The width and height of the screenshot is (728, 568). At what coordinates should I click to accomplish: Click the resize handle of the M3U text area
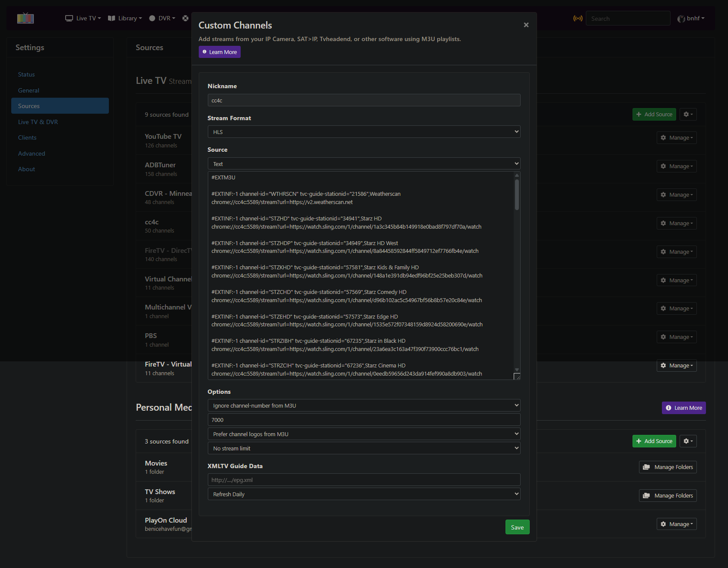[517, 377]
